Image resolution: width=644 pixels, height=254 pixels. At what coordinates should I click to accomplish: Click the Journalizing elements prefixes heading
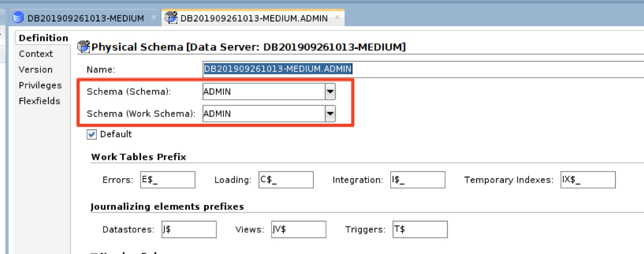[x=167, y=207]
